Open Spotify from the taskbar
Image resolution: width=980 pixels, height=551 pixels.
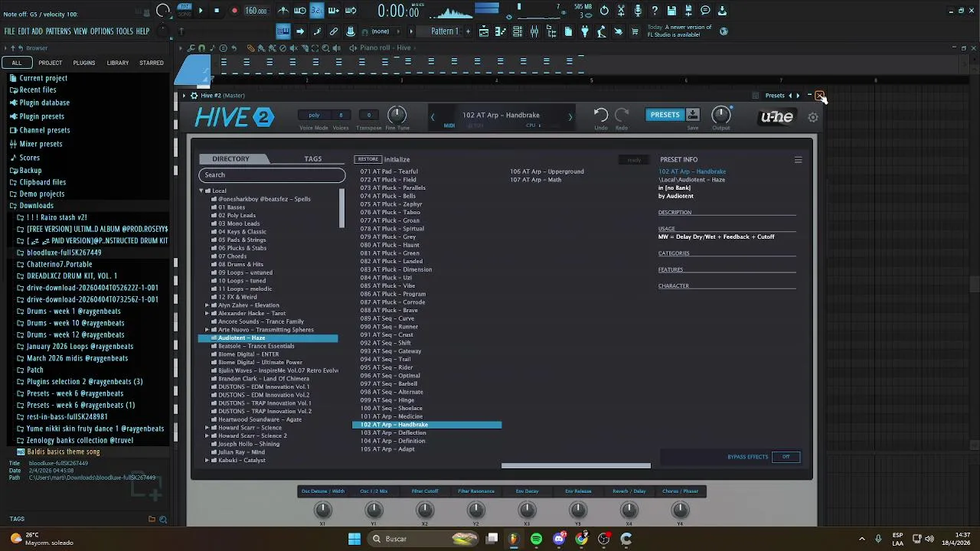[x=536, y=539]
